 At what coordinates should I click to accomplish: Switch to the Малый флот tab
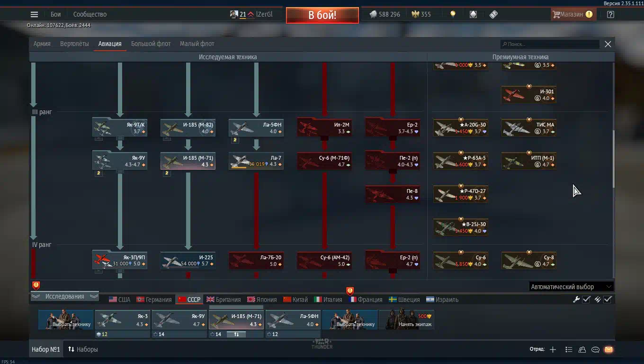pos(197,44)
